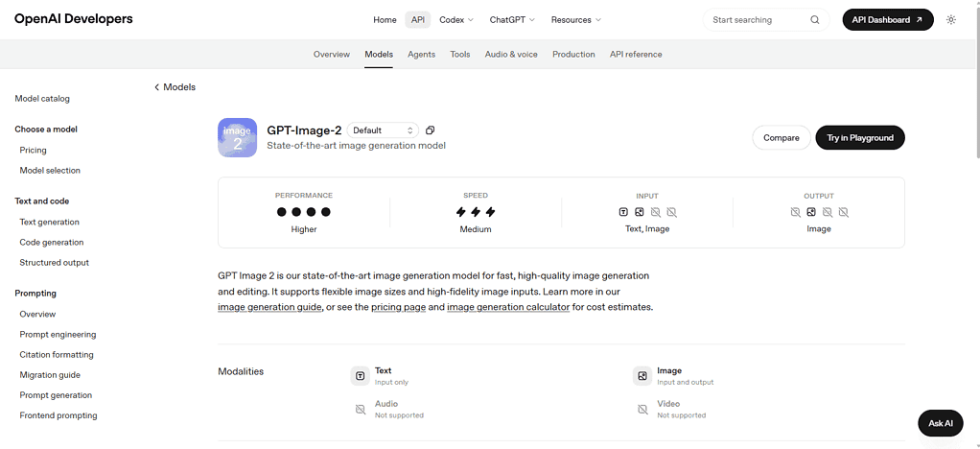Click the GPT-Image-2 model thumbnail
980x449 pixels.
click(x=238, y=137)
